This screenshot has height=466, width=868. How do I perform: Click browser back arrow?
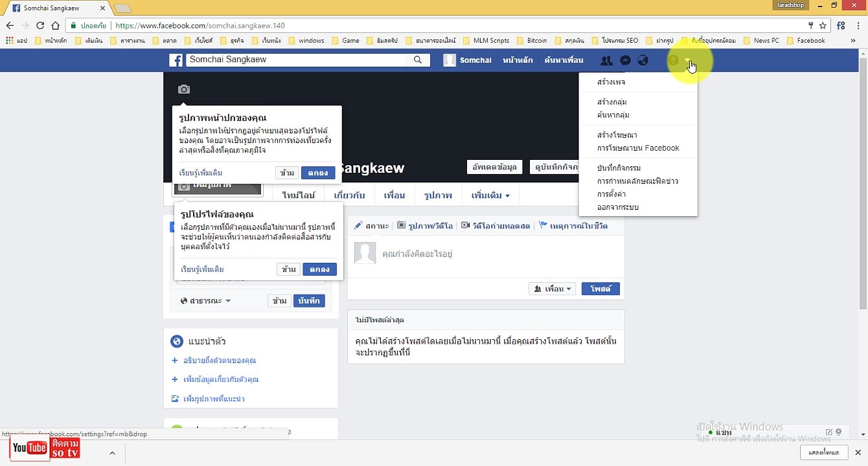pos(10,26)
